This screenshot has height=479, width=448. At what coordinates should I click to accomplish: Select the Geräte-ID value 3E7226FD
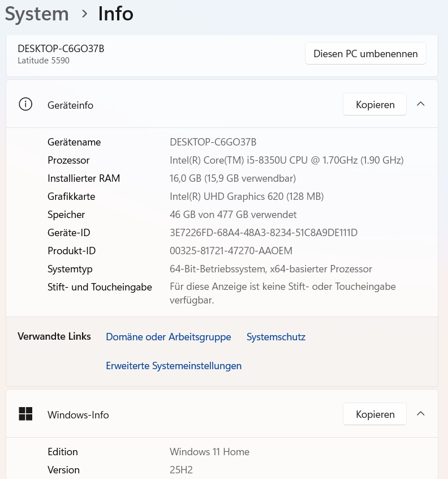(264, 233)
